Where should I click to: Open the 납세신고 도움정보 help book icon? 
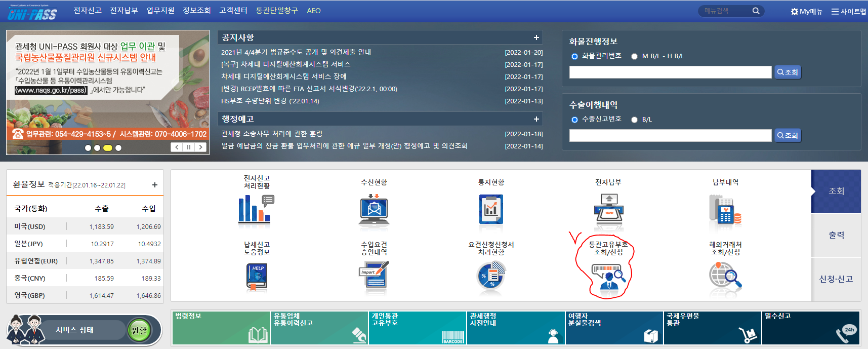257,277
